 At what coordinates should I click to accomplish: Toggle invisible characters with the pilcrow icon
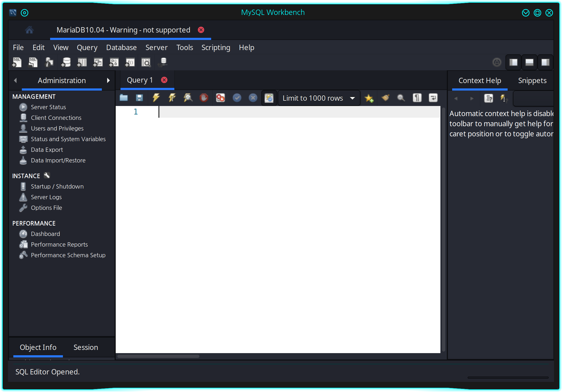click(x=417, y=98)
